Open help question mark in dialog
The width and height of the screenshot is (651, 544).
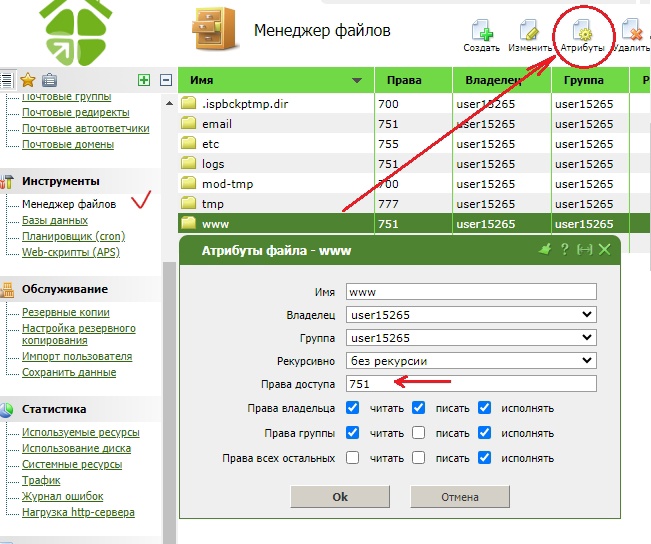[564, 250]
